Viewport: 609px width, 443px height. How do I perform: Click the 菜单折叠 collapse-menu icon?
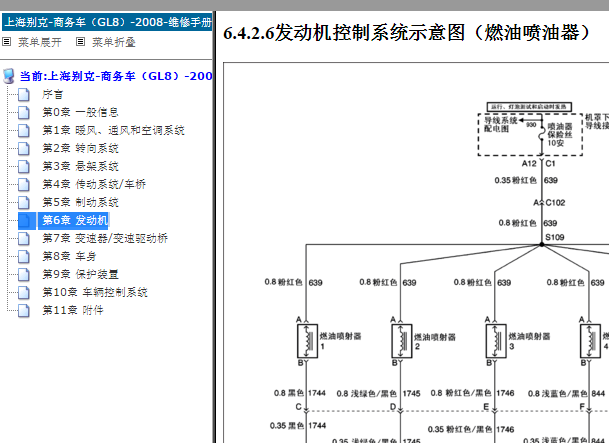pyautogui.click(x=80, y=42)
